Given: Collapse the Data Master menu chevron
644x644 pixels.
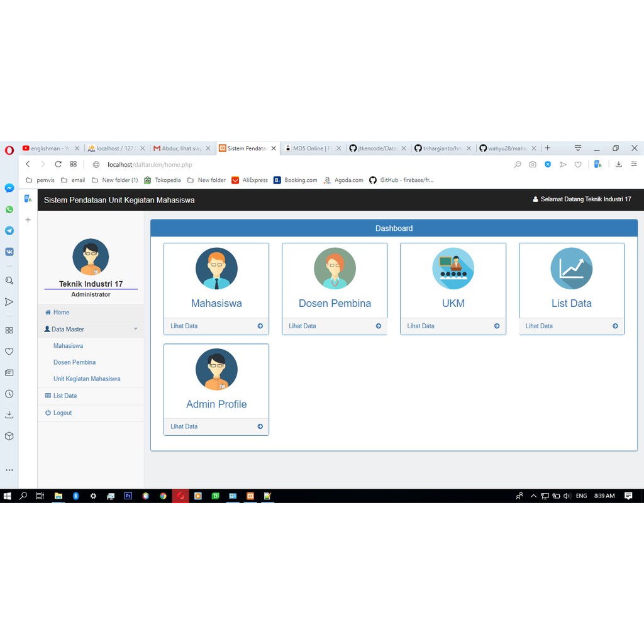Looking at the screenshot, I should point(135,329).
